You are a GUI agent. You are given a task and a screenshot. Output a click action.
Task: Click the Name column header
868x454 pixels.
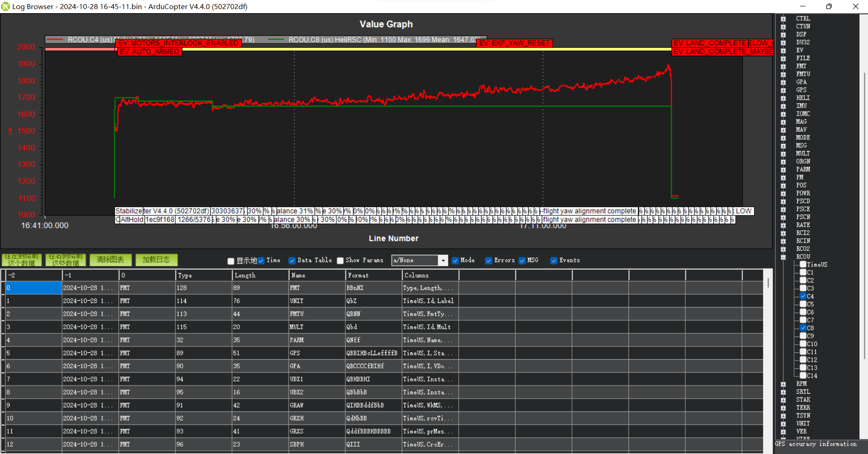coord(316,275)
